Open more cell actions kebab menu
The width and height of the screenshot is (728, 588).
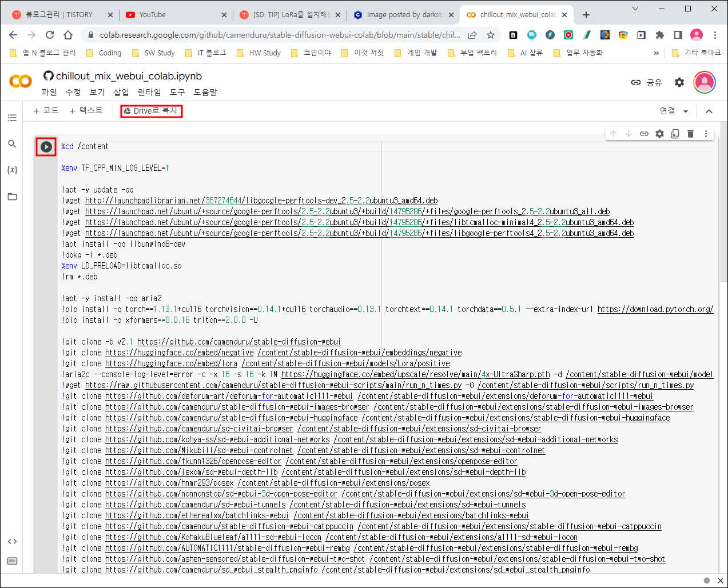tap(706, 134)
